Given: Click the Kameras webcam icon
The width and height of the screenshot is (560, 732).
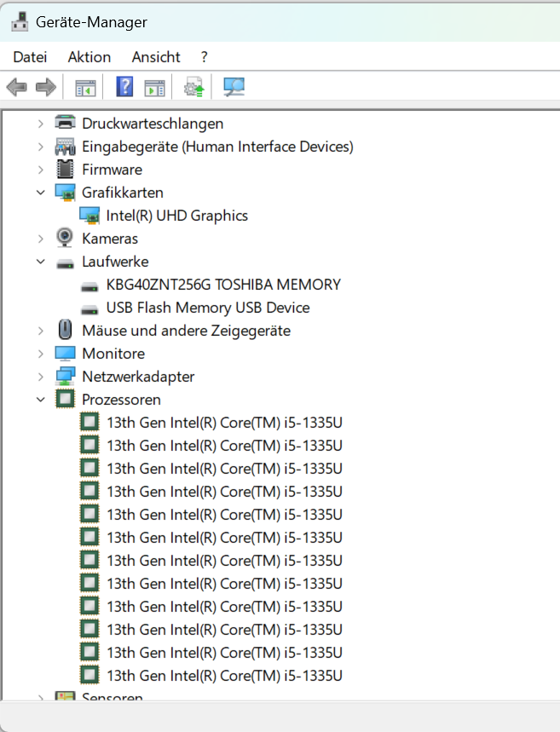Looking at the screenshot, I should click(65, 238).
